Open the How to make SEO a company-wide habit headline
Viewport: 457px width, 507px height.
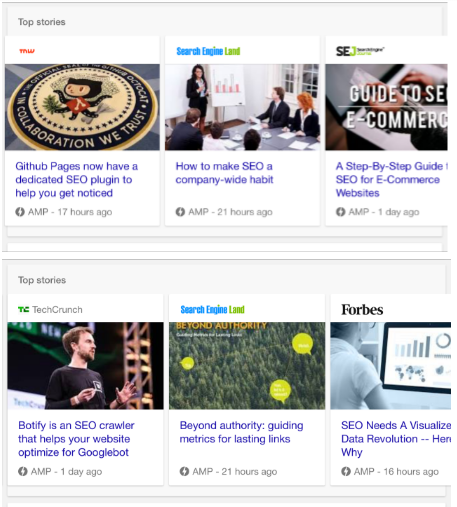coord(224,173)
